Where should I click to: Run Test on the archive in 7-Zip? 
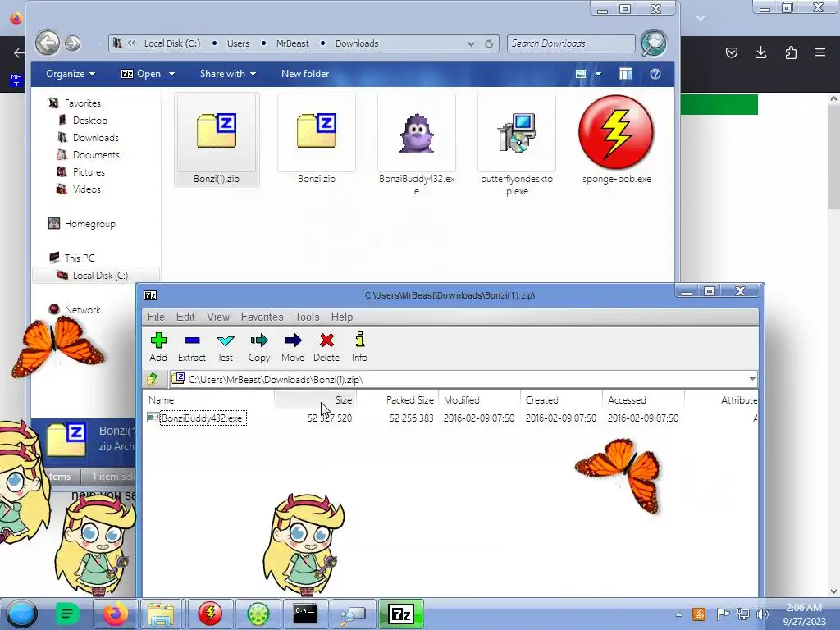click(225, 347)
